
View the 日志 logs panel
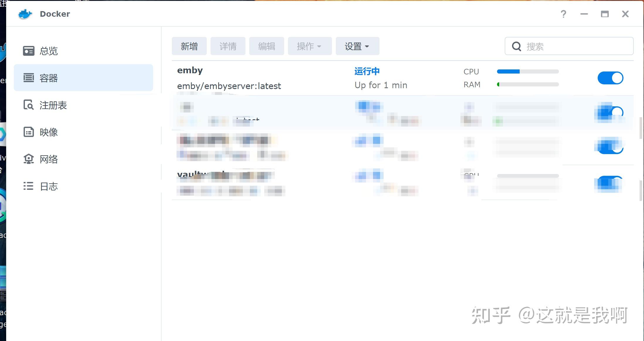(48, 186)
